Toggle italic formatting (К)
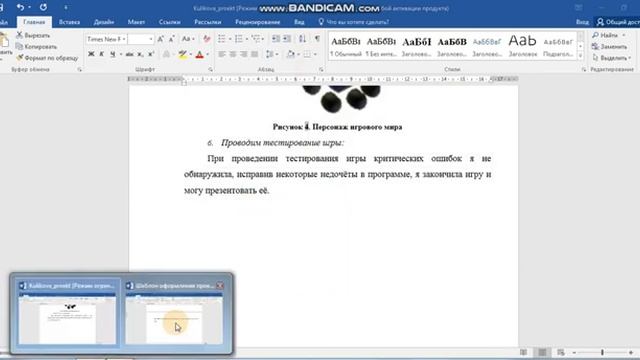 click(x=102, y=54)
